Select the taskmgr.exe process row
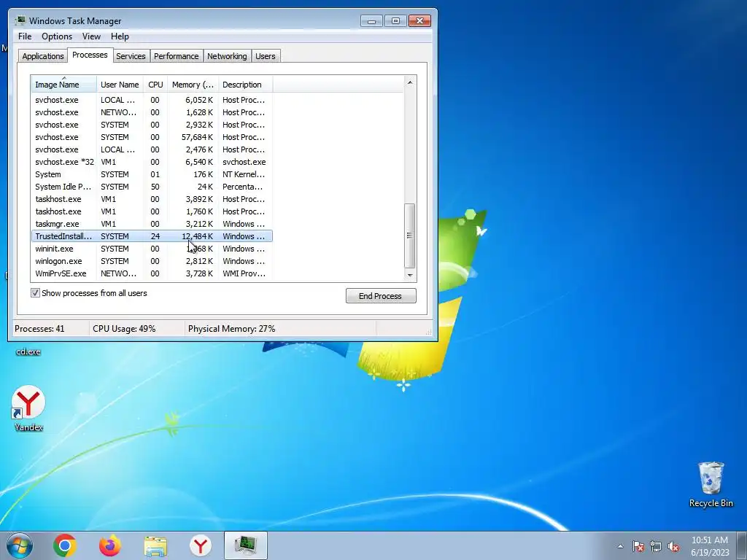 pyautogui.click(x=152, y=224)
